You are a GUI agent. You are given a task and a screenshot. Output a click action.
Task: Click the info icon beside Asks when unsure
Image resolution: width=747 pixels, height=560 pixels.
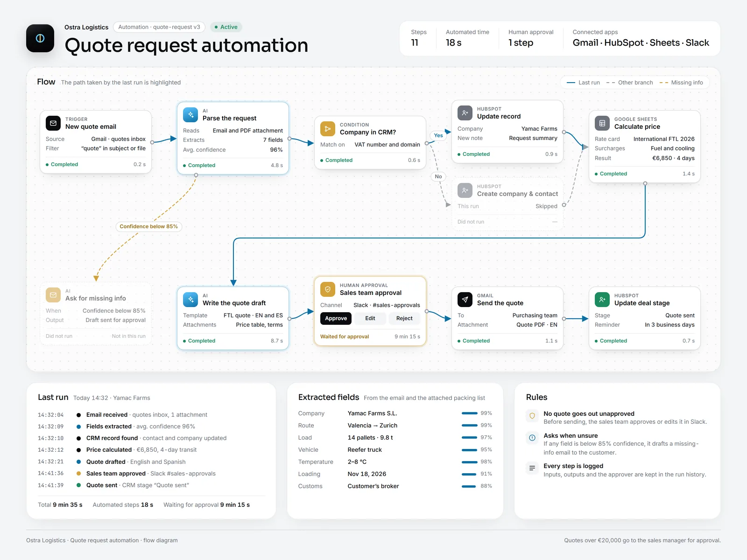(532, 438)
